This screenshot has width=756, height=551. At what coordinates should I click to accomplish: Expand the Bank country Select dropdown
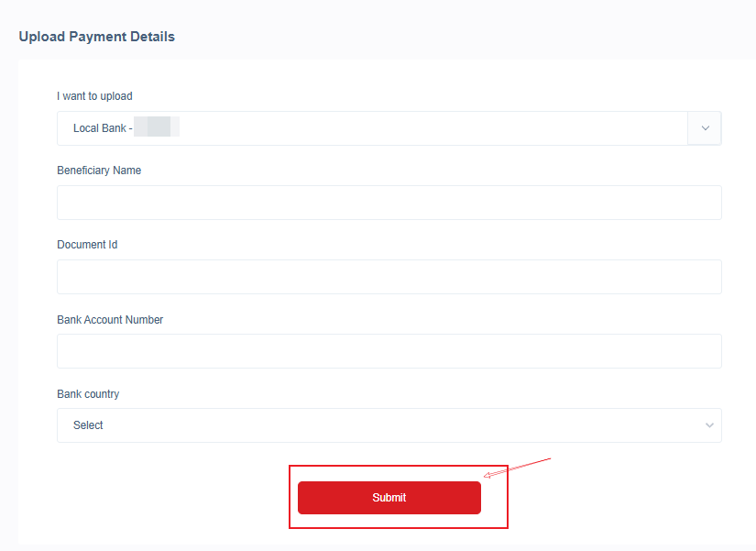pos(389,425)
